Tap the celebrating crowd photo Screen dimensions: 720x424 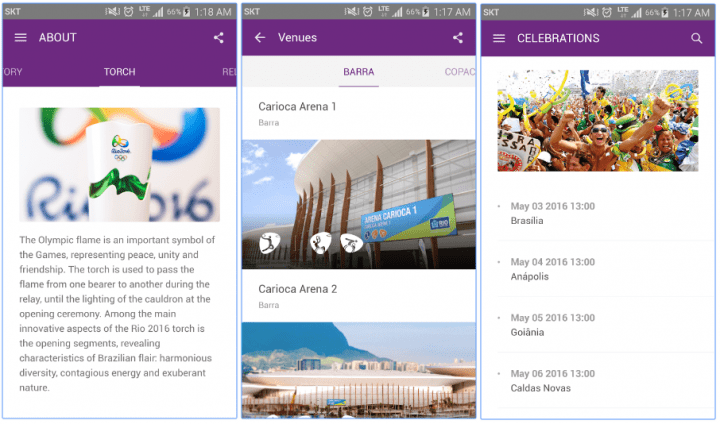598,120
